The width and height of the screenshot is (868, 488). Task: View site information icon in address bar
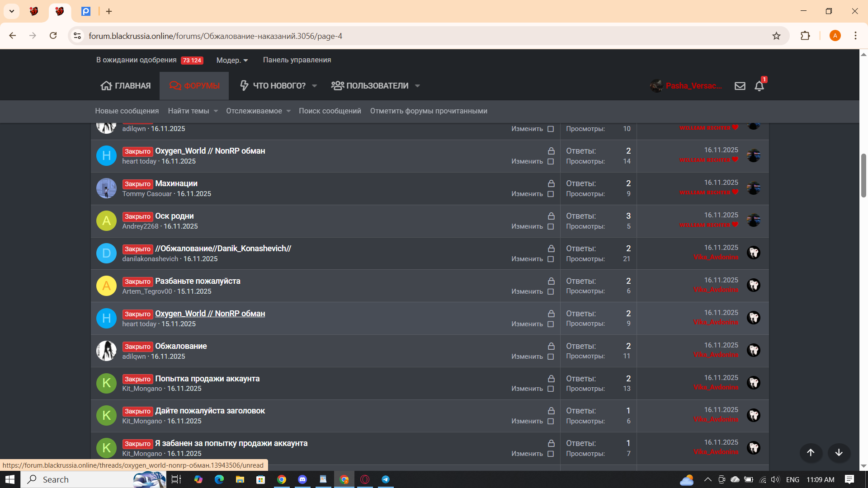point(77,36)
